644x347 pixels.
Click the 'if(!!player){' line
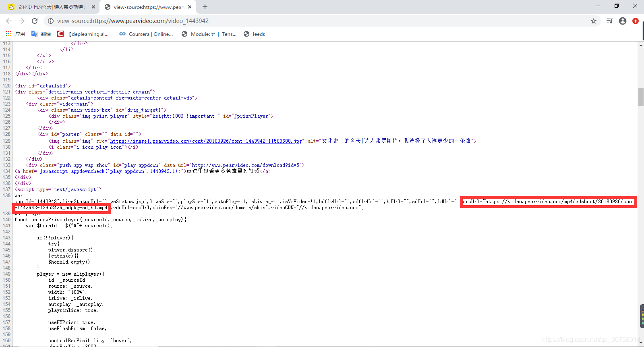tap(56, 238)
